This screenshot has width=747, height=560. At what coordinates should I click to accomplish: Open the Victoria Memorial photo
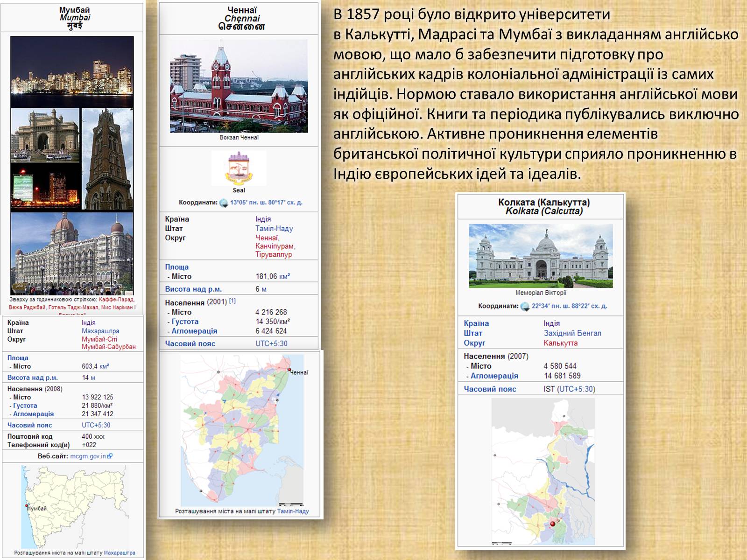click(x=541, y=256)
